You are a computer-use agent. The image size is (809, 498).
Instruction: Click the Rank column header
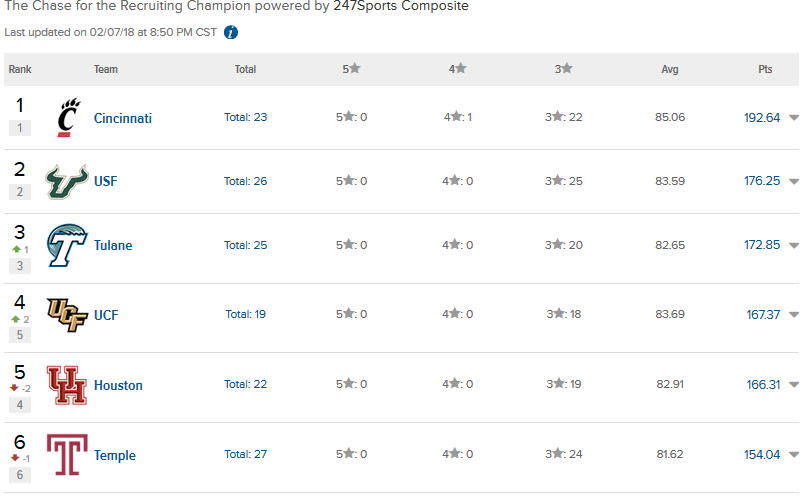click(x=20, y=69)
